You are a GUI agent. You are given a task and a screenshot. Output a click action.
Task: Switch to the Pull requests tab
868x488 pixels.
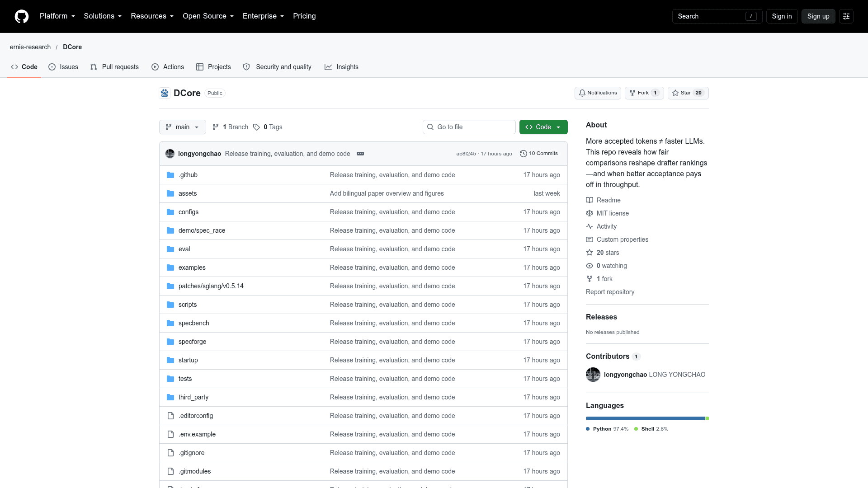(114, 67)
